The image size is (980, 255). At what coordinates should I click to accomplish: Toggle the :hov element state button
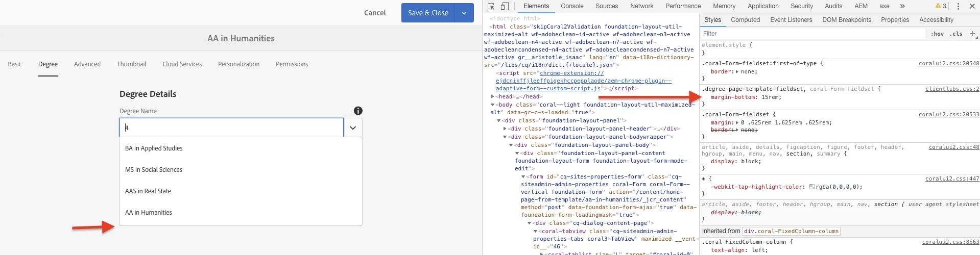[x=937, y=34]
